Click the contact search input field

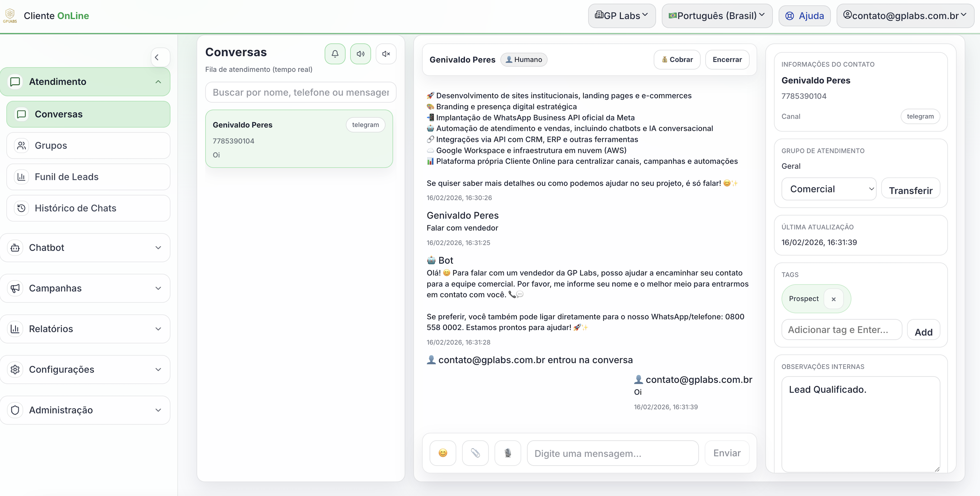click(x=300, y=92)
